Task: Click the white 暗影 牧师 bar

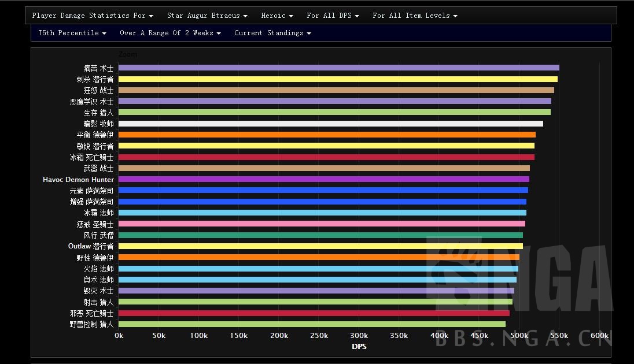Action: 330,124
